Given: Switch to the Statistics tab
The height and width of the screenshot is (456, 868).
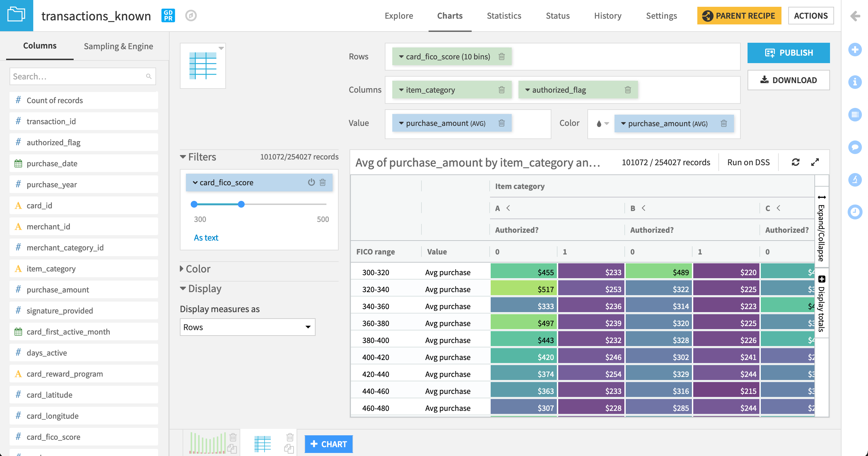Looking at the screenshot, I should click(x=504, y=16).
